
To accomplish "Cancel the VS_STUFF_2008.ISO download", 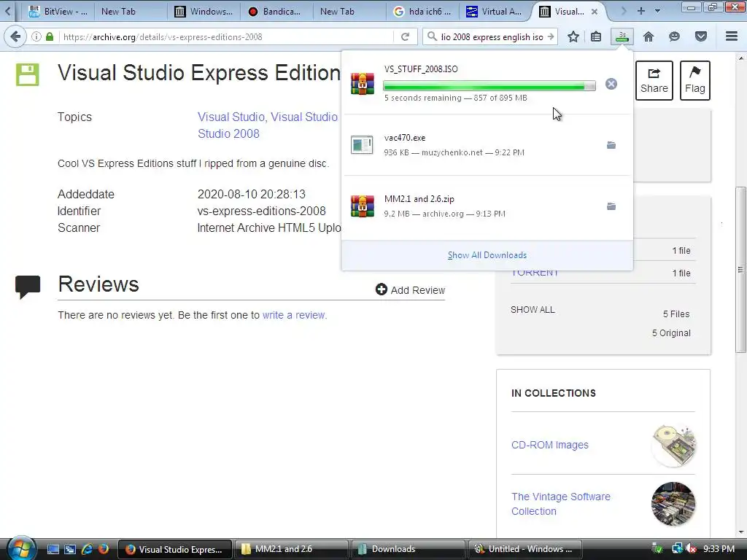I will coord(611,85).
